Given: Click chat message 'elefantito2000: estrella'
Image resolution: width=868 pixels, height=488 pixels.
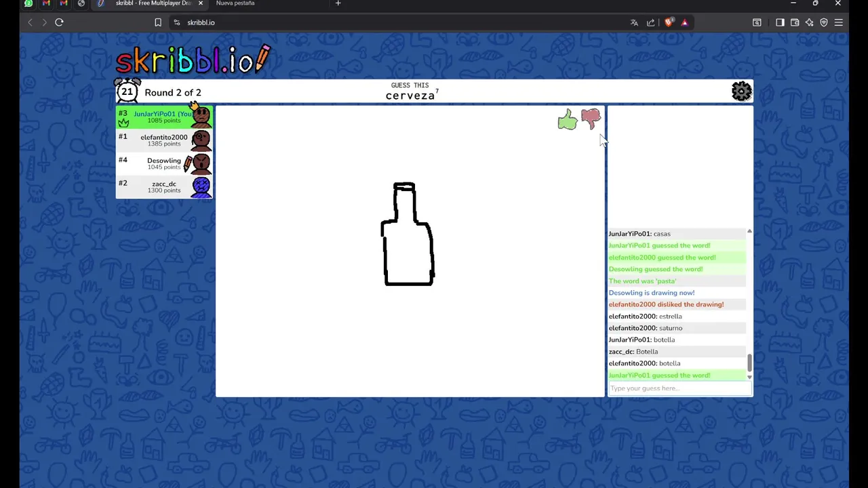Looking at the screenshot, I should pyautogui.click(x=645, y=316).
